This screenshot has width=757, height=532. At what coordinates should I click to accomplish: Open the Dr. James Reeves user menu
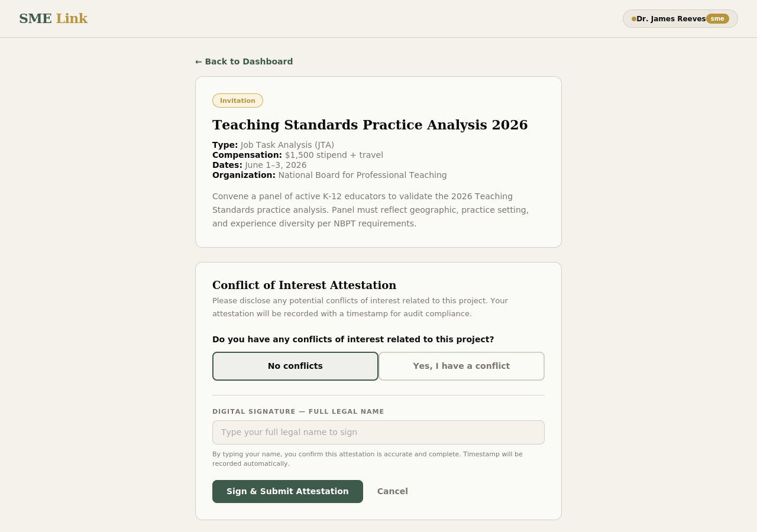click(671, 19)
